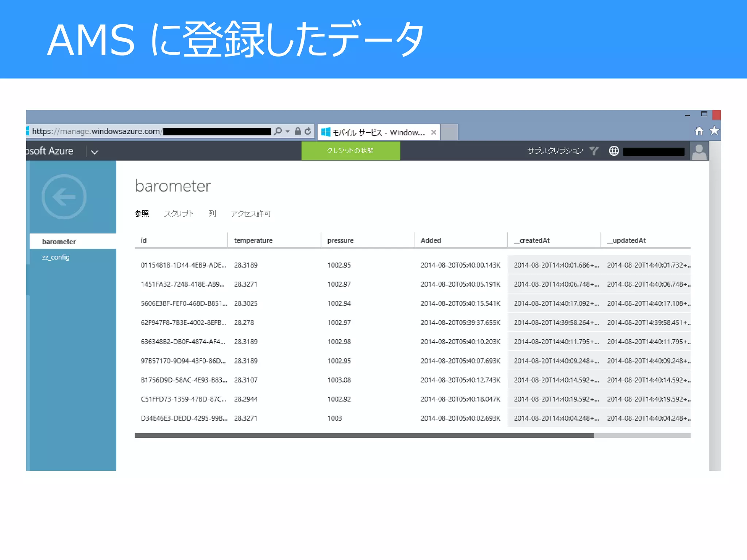This screenshot has width=747, height=560.
Task: Select the zz_config table in sidebar
Action: coord(55,257)
